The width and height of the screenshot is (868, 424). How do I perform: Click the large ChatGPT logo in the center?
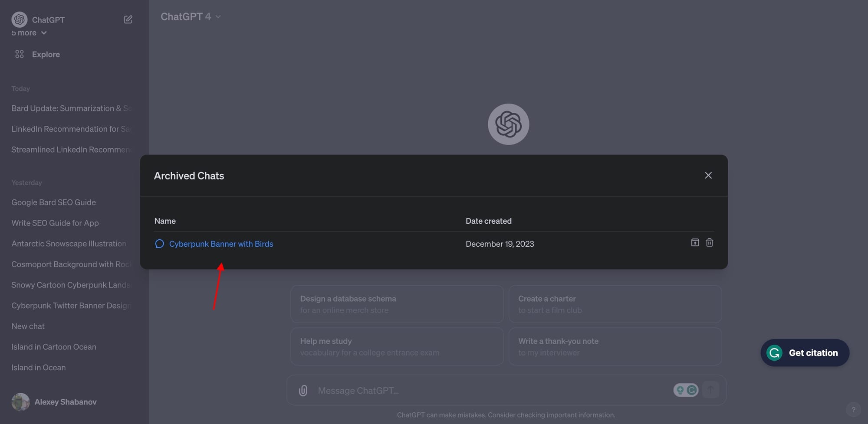pyautogui.click(x=509, y=124)
